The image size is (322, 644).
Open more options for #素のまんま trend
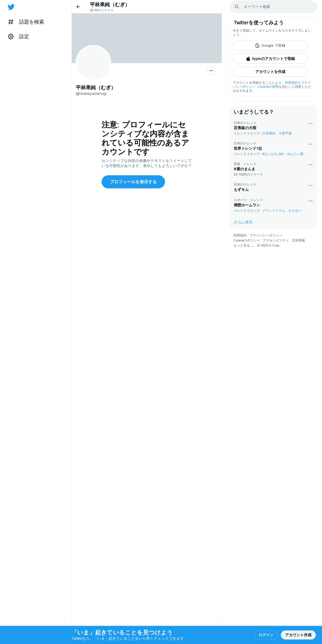pos(310,165)
